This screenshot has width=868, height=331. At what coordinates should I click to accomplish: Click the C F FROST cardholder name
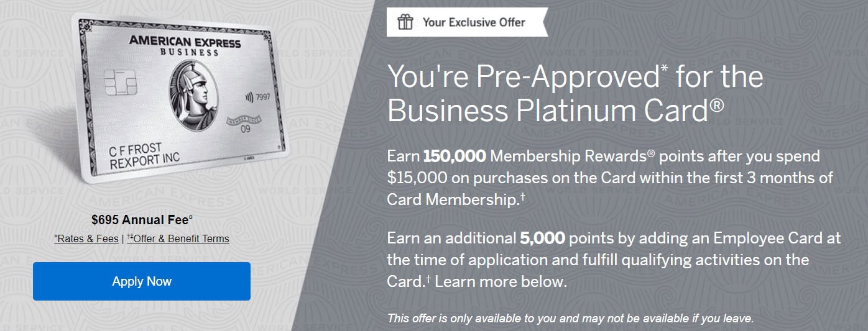tap(136, 150)
